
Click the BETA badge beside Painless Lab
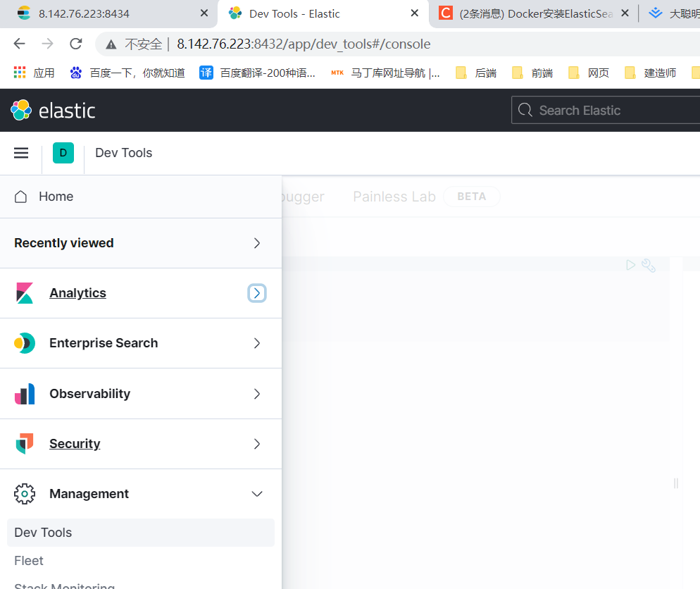tap(471, 197)
